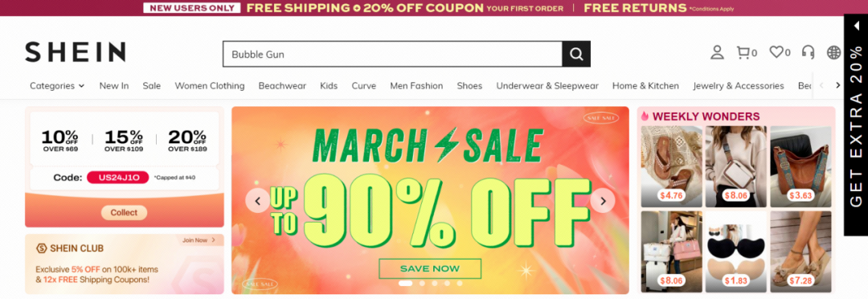This screenshot has width=868, height=299.
Task: Open customer support headset icon
Action: click(809, 52)
